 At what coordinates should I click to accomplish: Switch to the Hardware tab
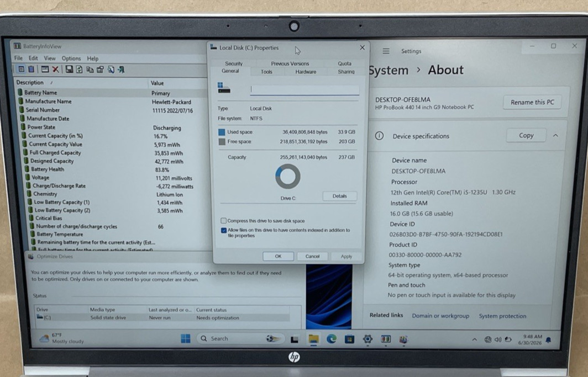point(306,72)
